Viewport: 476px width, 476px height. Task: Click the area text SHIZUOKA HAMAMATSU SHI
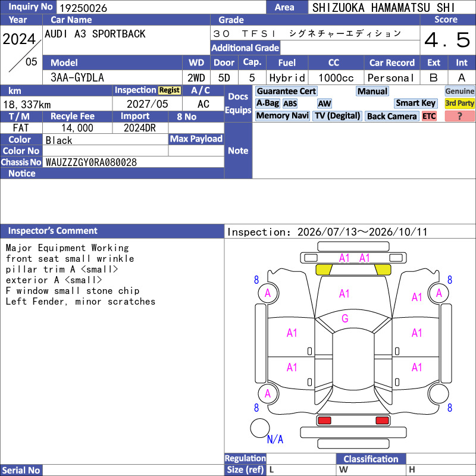(x=383, y=8)
